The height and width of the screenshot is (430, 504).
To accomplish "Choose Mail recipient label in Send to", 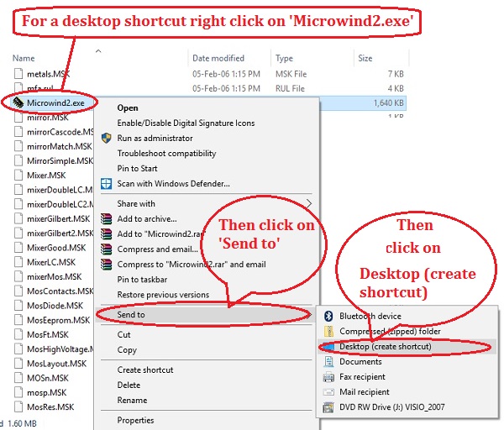I will [365, 391].
